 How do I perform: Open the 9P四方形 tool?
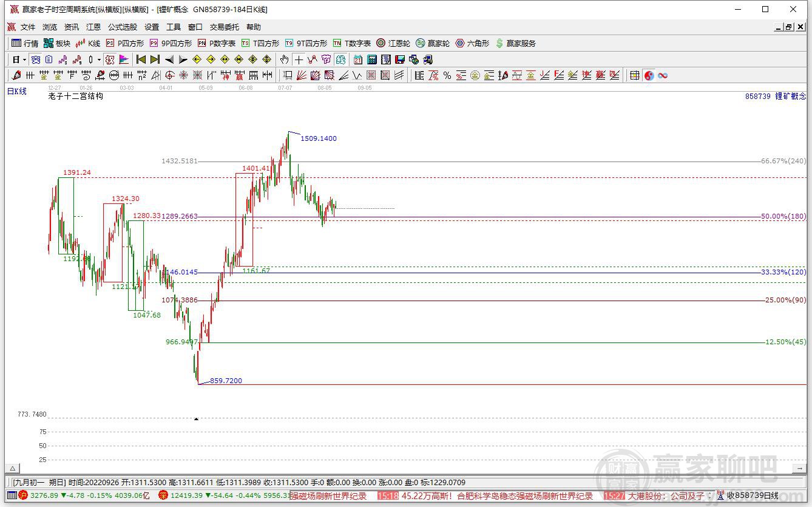[171, 43]
